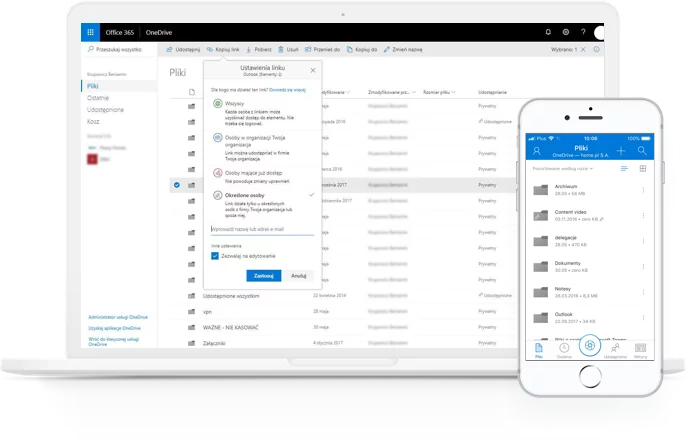Screen dimensions: 687x441
Task: Click the notifications bell icon
Action: [548, 32]
